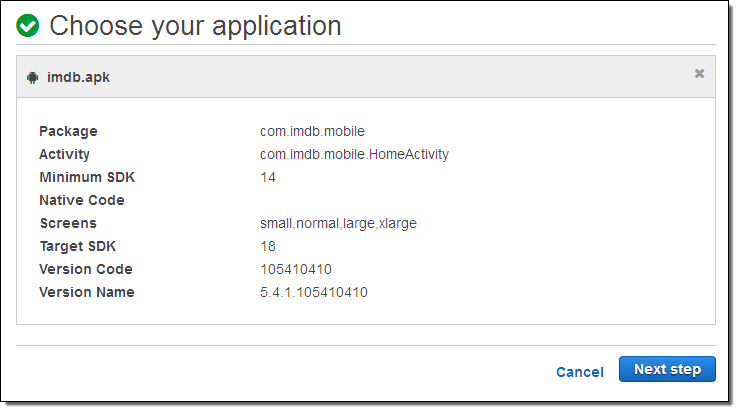The image size is (739, 412).
Task: Click the Version Code value 105410410
Action: 296,269
